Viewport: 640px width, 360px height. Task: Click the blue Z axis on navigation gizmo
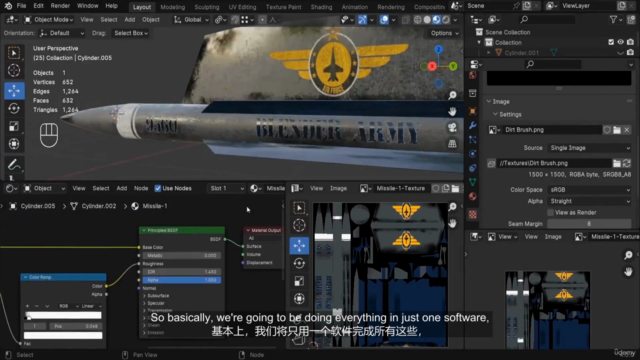438,49
